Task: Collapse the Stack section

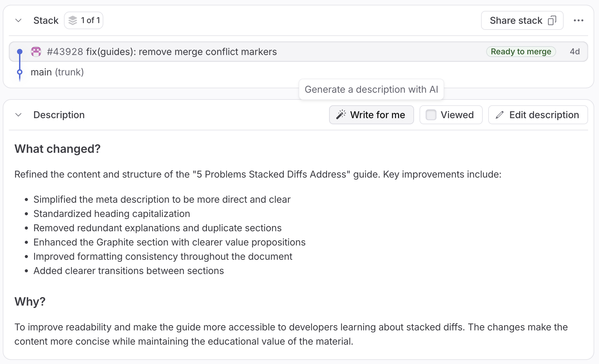Action: click(x=18, y=20)
